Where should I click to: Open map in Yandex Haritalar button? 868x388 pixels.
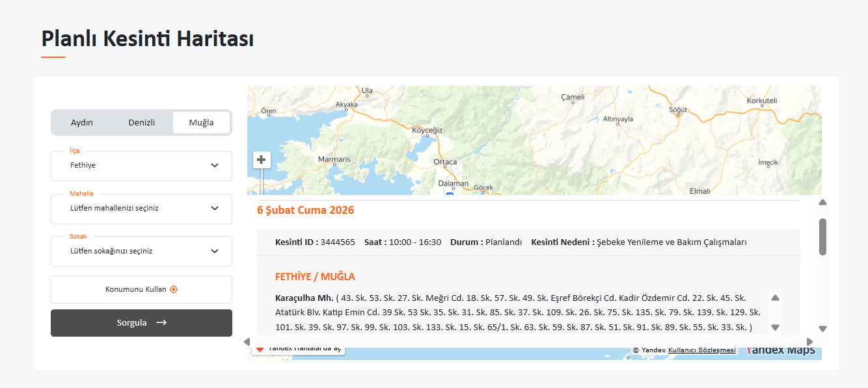click(x=299, y=350)
